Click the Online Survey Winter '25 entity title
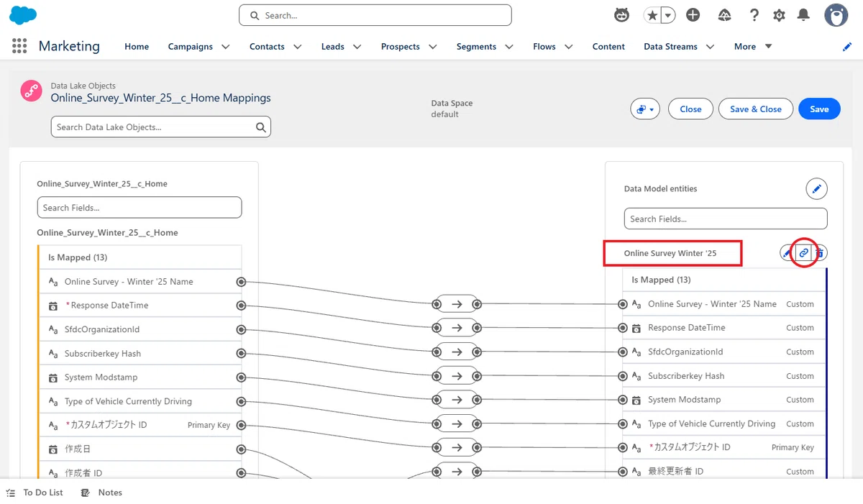Screen dimensions: 863x504 670,253
